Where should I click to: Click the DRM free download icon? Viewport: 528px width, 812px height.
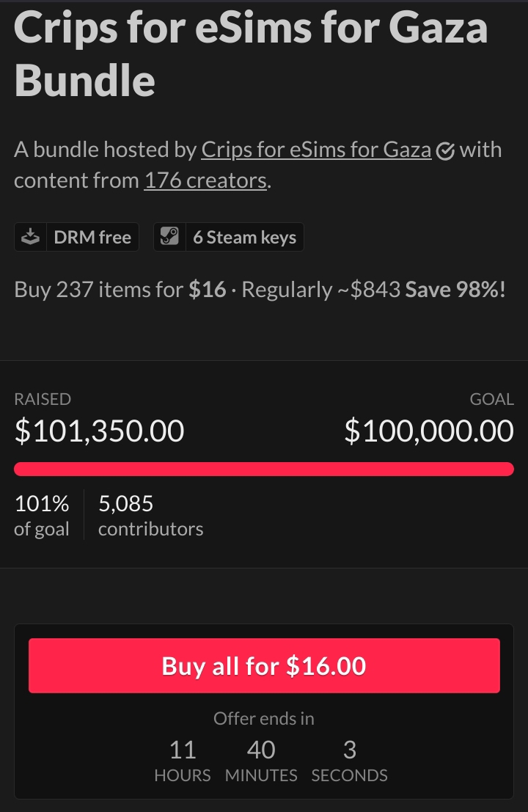point(30,237)
